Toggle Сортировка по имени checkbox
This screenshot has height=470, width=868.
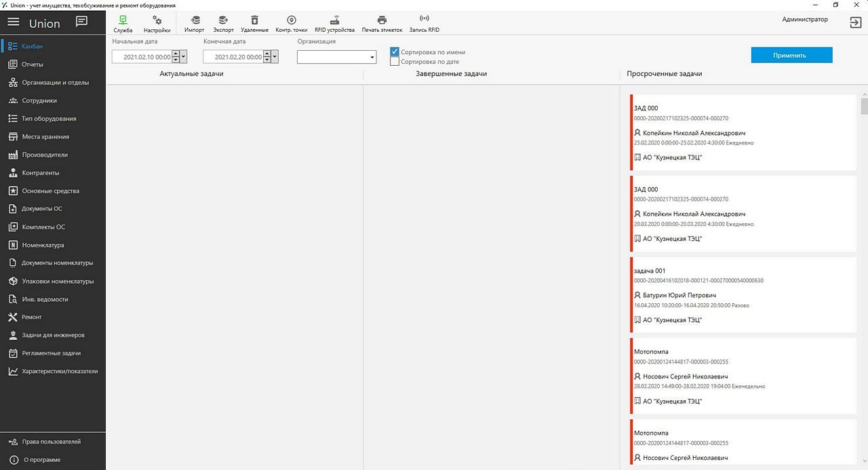point(395,52)
